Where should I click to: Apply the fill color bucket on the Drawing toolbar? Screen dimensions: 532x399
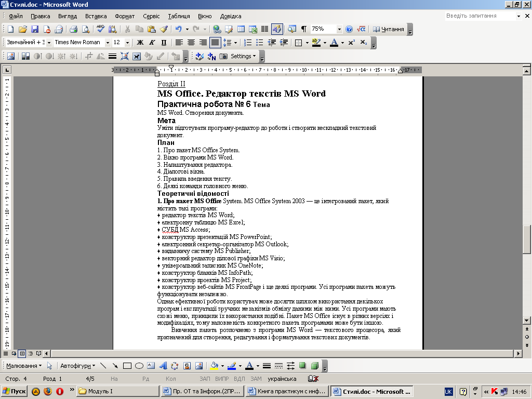214,366
